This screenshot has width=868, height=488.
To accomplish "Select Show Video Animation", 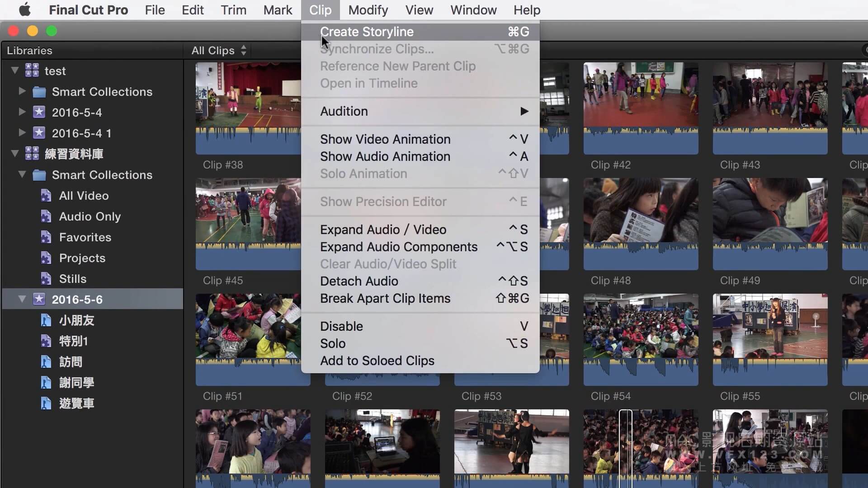I will coord(420,139).
